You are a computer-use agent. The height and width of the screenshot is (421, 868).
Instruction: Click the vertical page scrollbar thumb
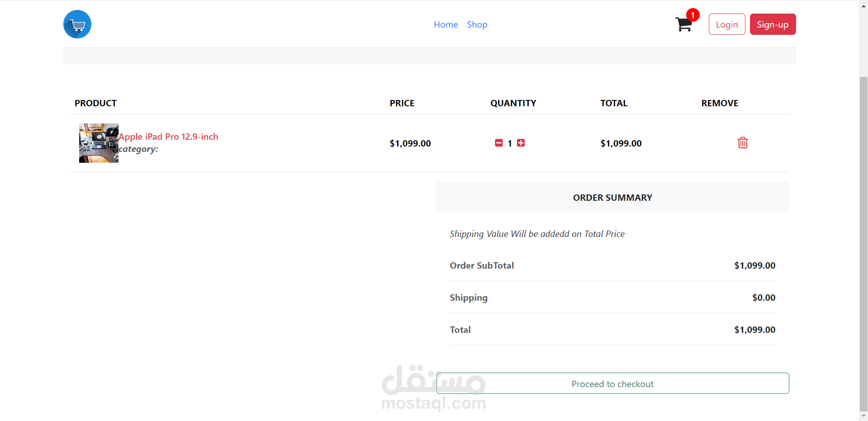point(863,244)
